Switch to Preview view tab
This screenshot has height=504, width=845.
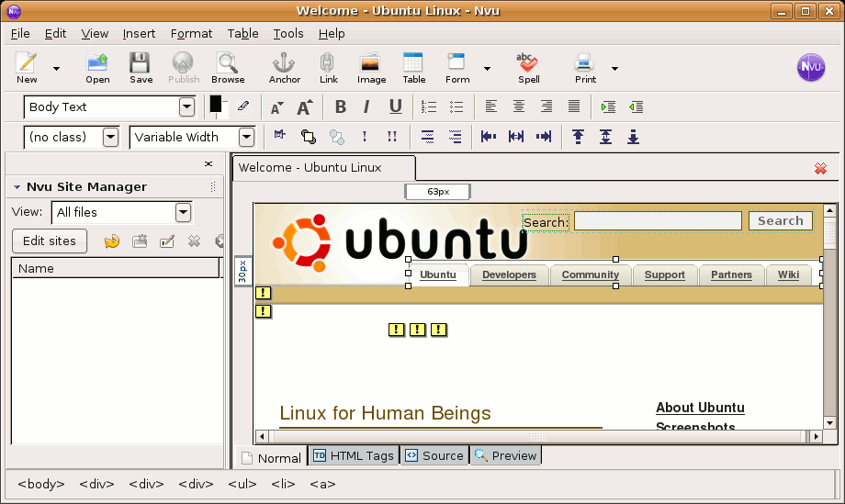505,455
